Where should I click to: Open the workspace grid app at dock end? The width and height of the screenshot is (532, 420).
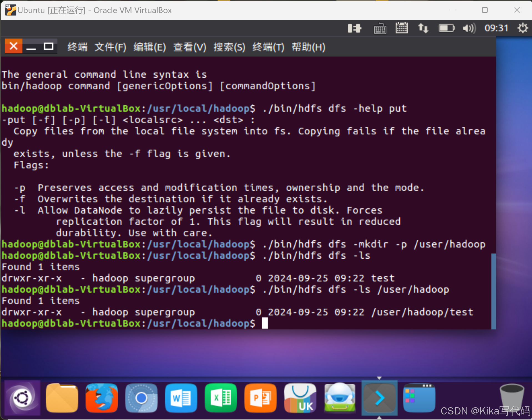click(x=419, y=398)
